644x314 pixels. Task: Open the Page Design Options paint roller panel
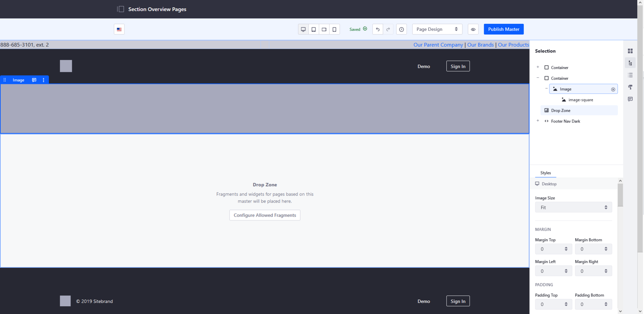pyautogui.click(x=630, y=87)
